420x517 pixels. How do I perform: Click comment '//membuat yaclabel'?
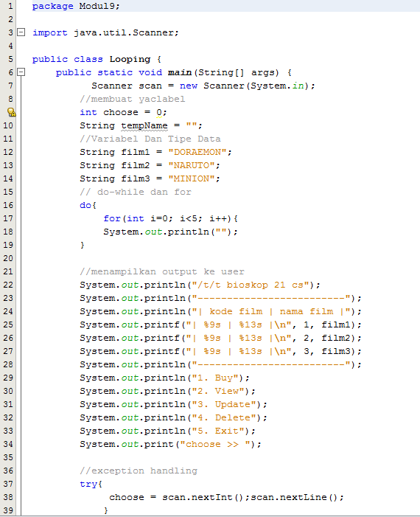pyautogui.click(x=132, y=99)
